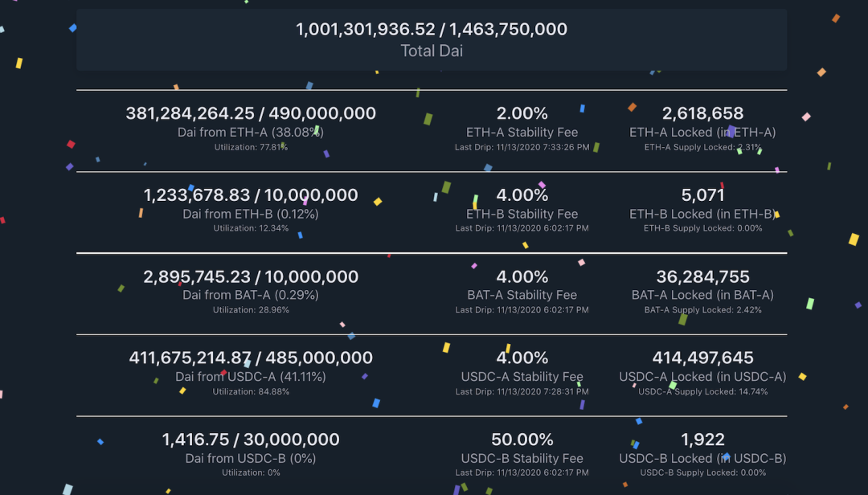Select the BAT-A Dai amount 2,895,745.23
Screen dimensions: 868x495
pos(197,277)
